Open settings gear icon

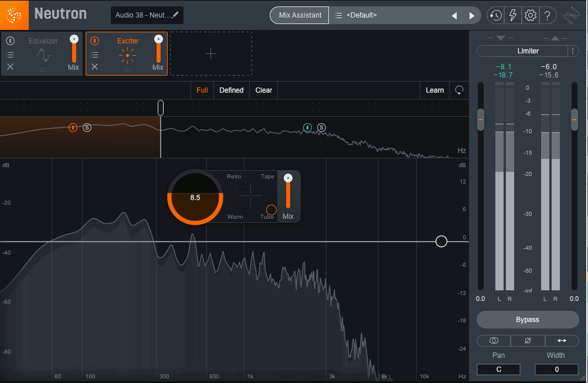click(530, 15)
